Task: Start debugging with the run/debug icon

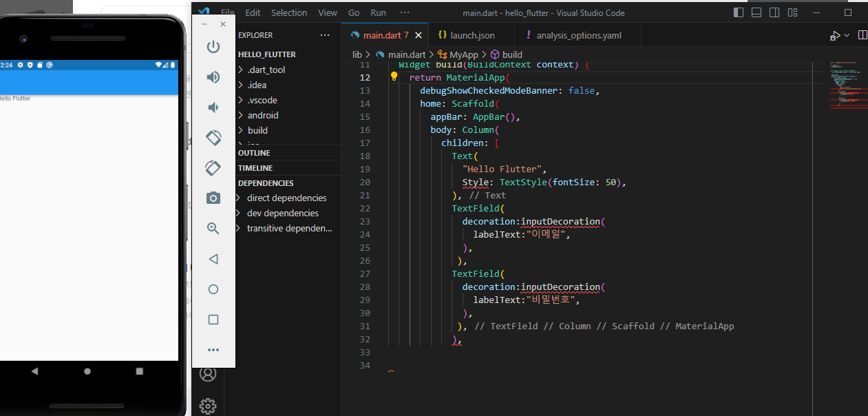Action: pyautogui.click(x=834, y=35)
